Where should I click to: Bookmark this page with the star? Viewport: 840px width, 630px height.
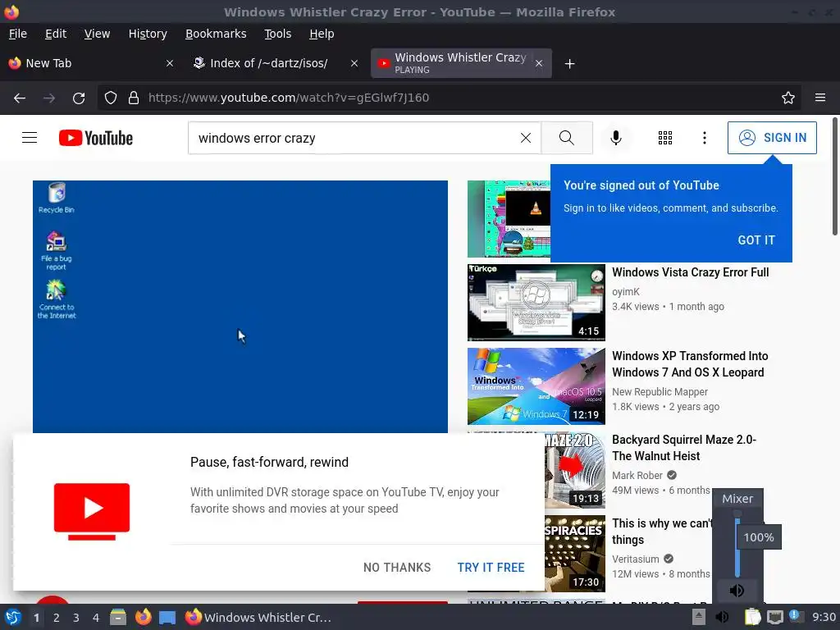coord(788,98)
